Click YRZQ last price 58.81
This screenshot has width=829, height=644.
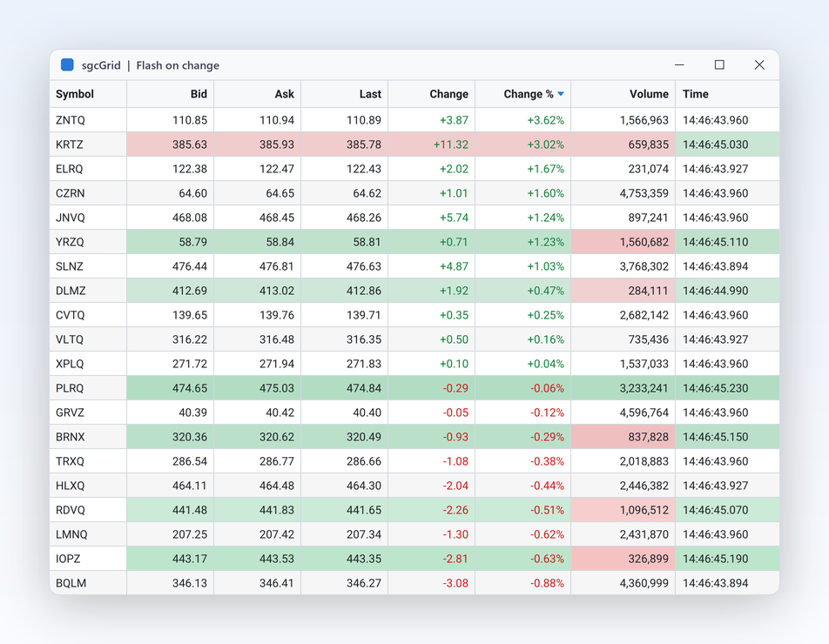pyautogui.click(x=345, y=242)
